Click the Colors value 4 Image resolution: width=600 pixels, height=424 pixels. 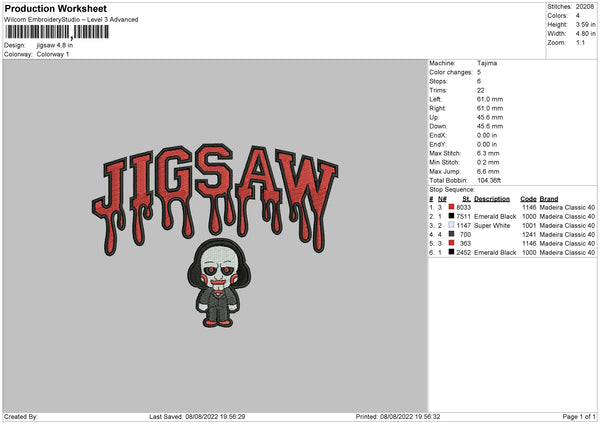(578, 16)
